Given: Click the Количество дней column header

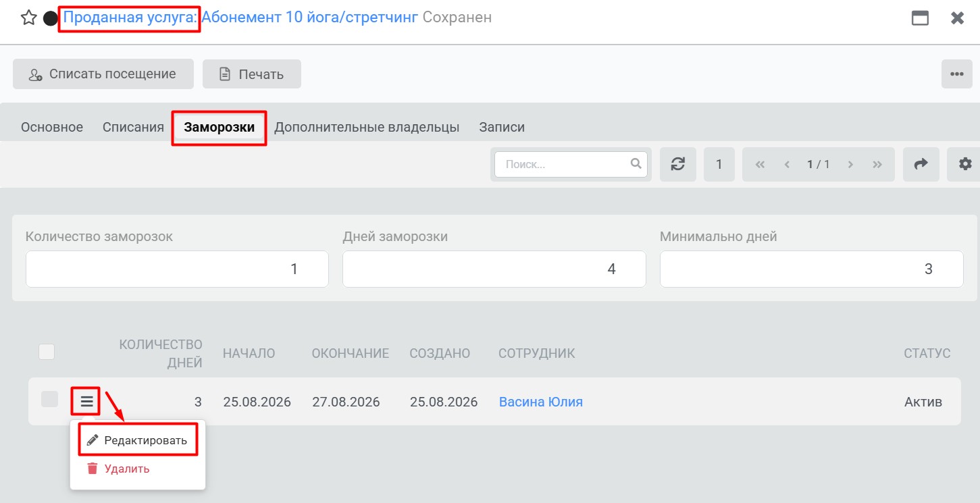Looking at the screenshot, I should [161, 354].
